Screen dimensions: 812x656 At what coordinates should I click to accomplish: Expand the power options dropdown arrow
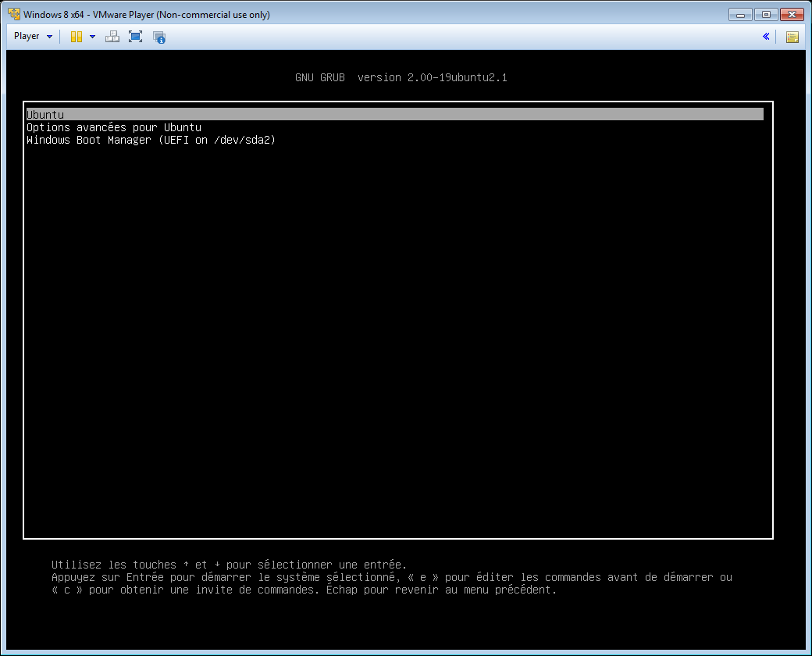click(x=93, y=37)
